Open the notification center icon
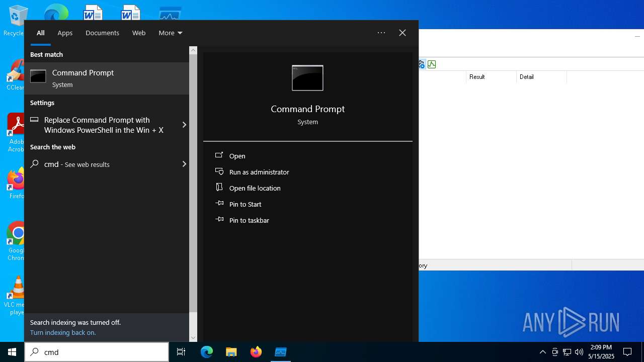 (x=627, y=352)
